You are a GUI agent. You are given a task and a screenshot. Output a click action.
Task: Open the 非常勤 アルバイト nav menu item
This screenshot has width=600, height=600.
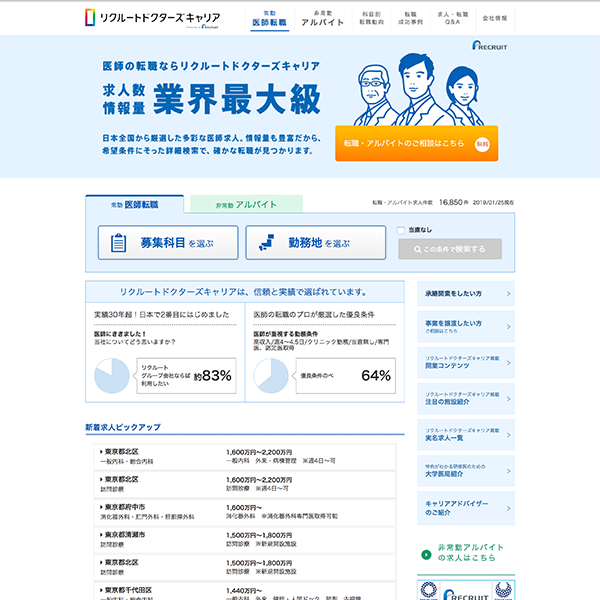click(x=322, y=19)
